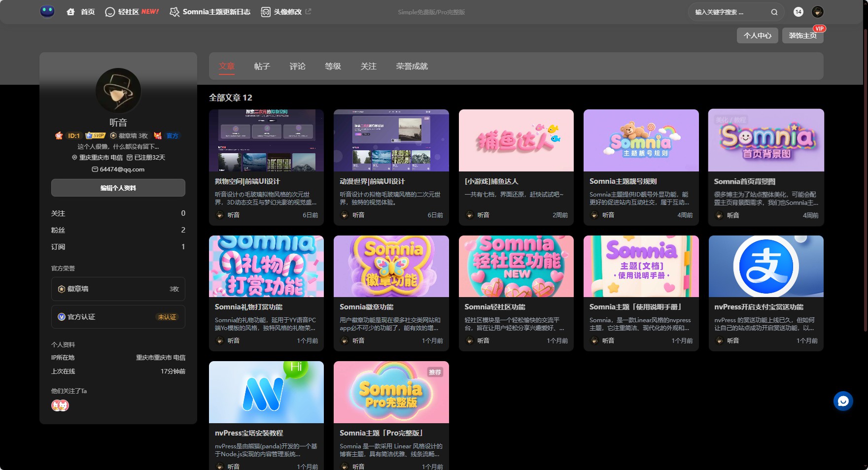This screenshot has width=868, height=470.
Task: Click the 全部文章 12 heading
Action: click(231, 98)
